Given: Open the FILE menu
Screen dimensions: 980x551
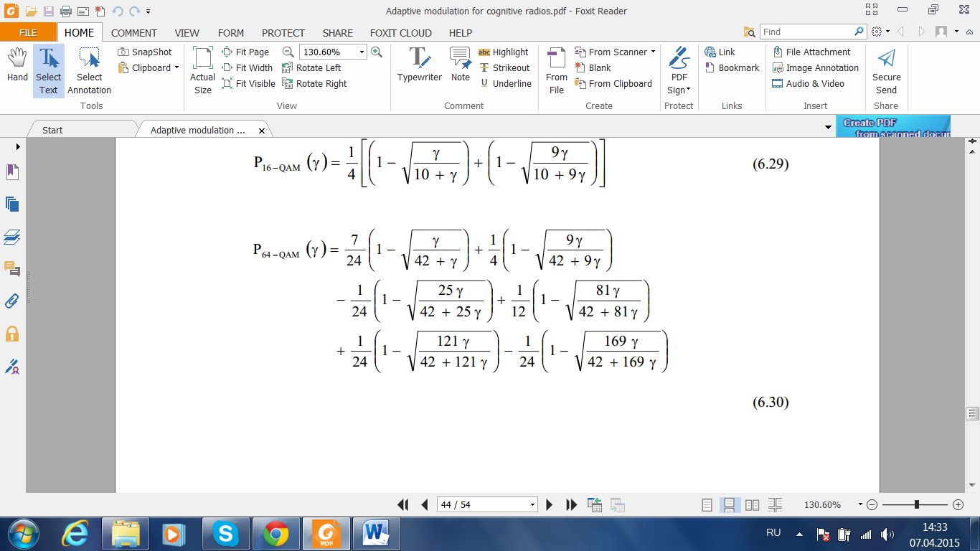Looking at the screenshot, I should [x=28, y=32].
